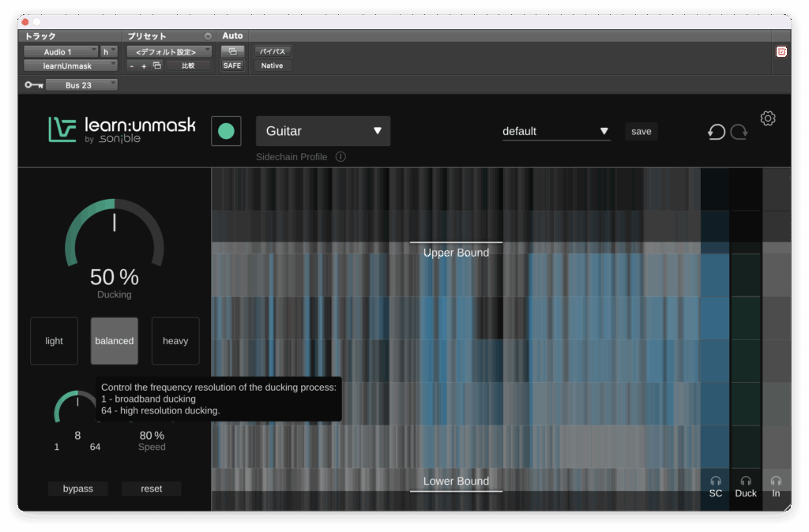Click the Native button
This screenshot has height=532, width=809.
(272, 66)
